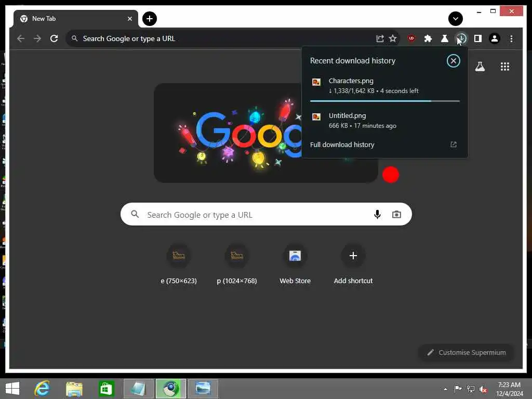Click the share page icon in address bar
This screenshot has height=399, width=532.
(x=380, y=38)
